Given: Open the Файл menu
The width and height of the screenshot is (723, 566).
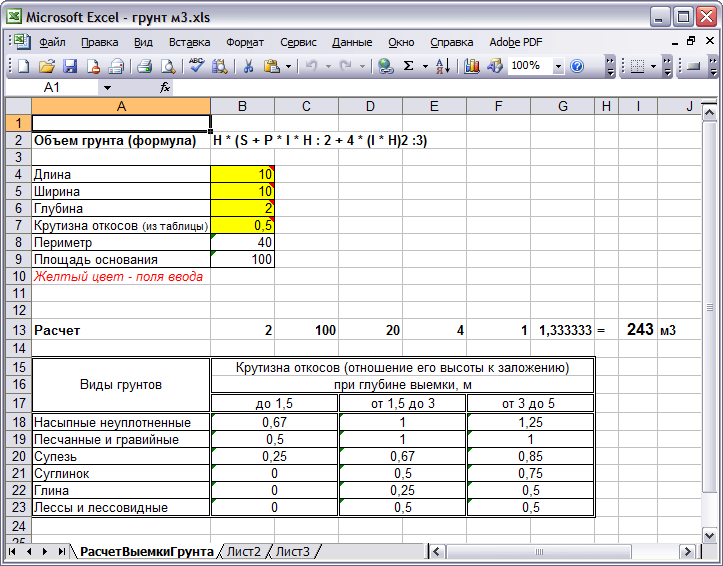Looking at the screenshot, I should coord(52,42).
